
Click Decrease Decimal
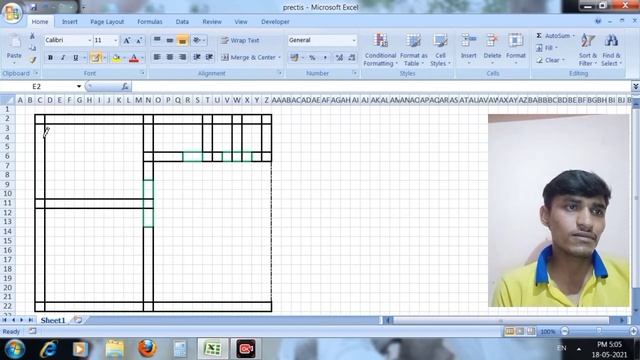point(351,58)
